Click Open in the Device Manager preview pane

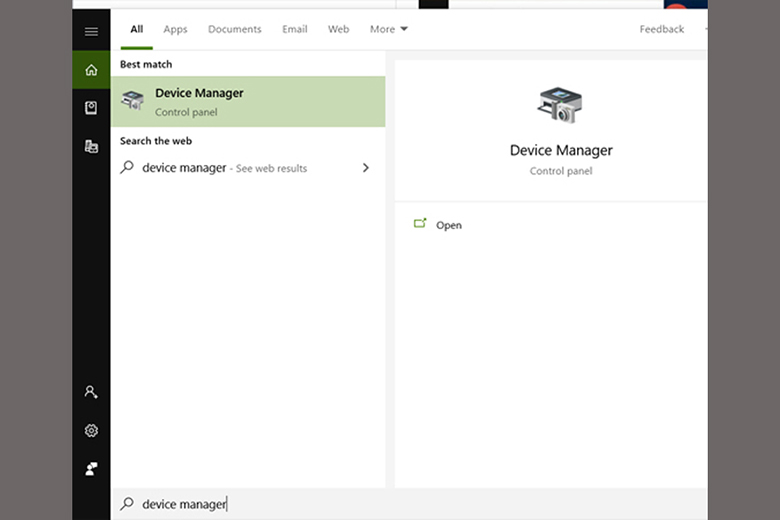click(448, 225)
